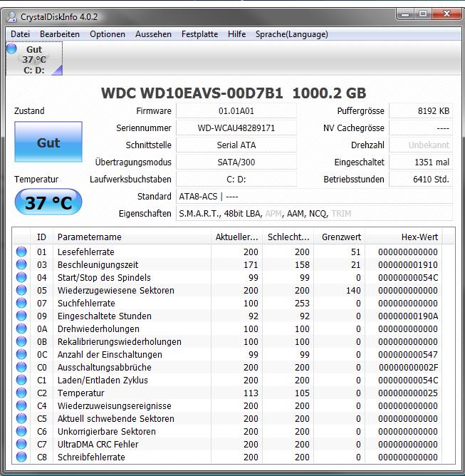Open the Optionen menu

(108, 34)
